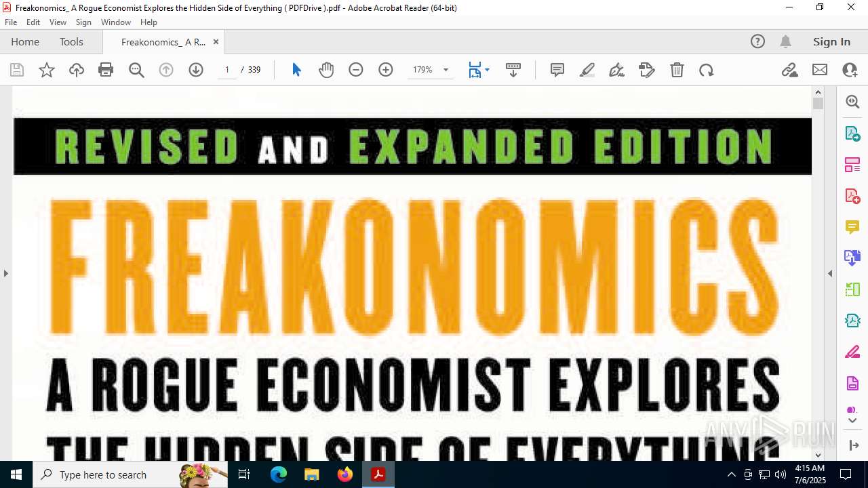The height and width of the screenshot is (488, 868).
Task: Zoom out with minus button
Action: pyautogui.click(x=356, y=70)
